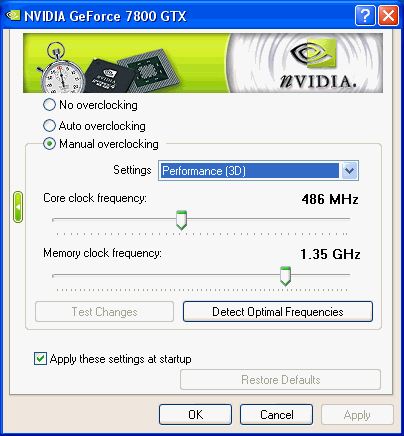The width and height of the screenshot is (404, 436).
Task: Select Auto overclocking option
Action: (x=49, y=126)
